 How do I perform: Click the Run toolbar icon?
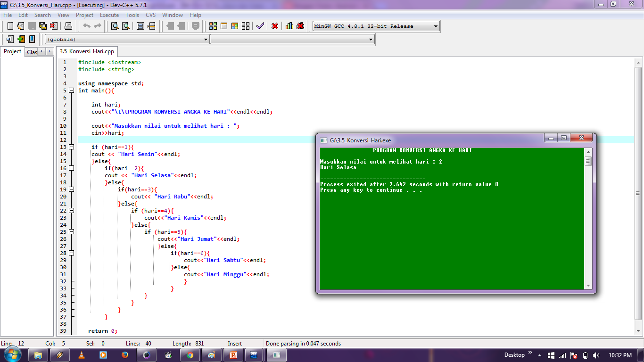224,26
